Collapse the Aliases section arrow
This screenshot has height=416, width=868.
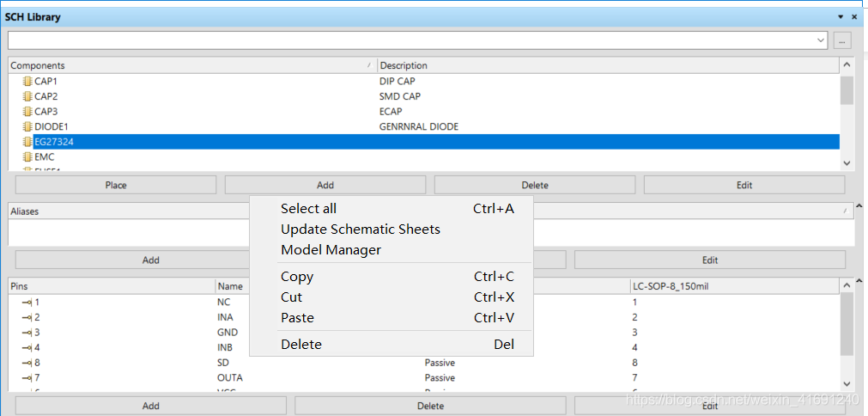(x=859, y=206)
